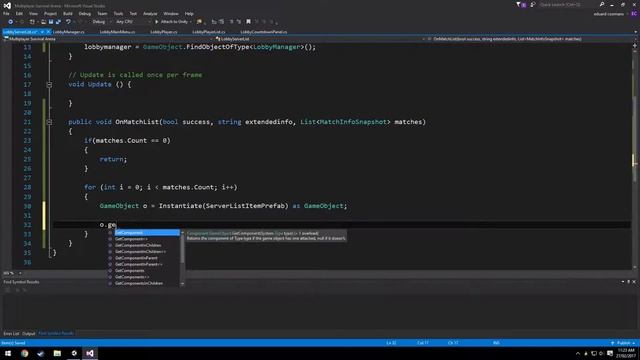Switch to the LobbyPlayerList.cs tab
The width and height of the screenshot is (640, 360).
pos(209,31)
